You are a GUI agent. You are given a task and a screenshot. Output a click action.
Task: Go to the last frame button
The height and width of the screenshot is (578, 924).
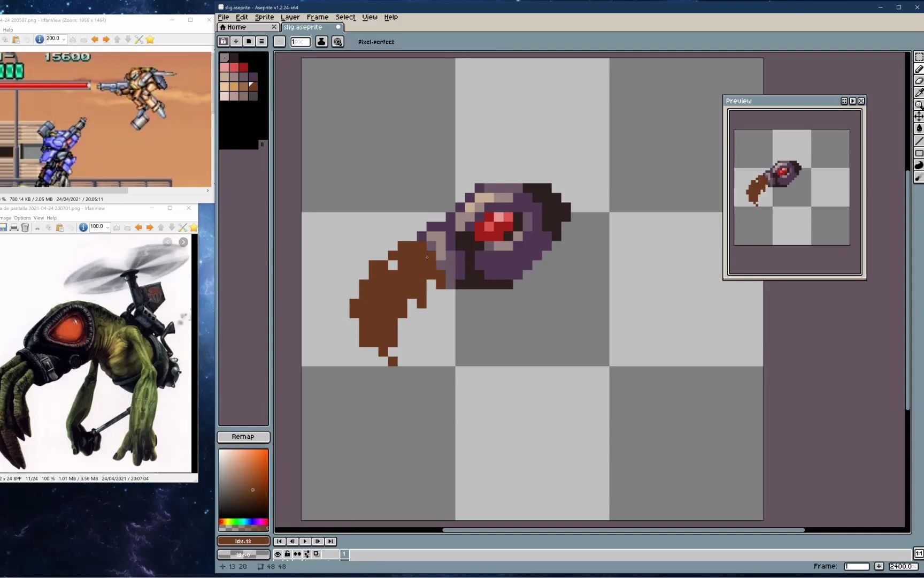tap(330, 541)
